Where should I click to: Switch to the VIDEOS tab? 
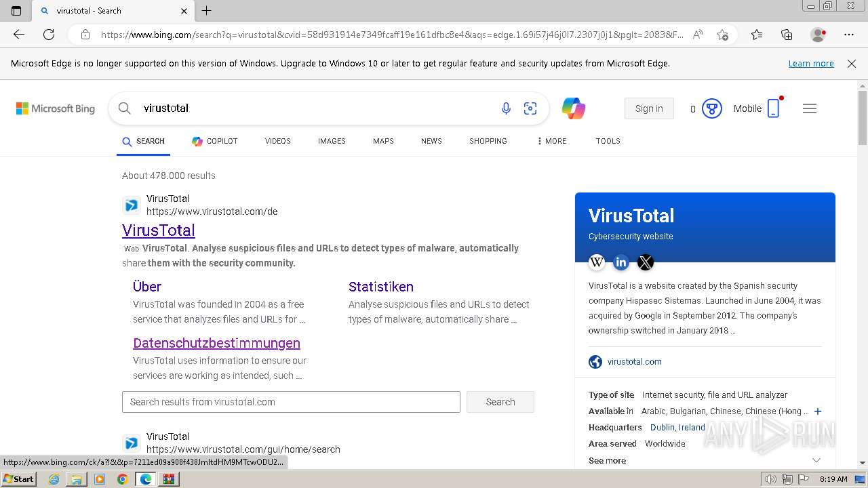(278, 142)
